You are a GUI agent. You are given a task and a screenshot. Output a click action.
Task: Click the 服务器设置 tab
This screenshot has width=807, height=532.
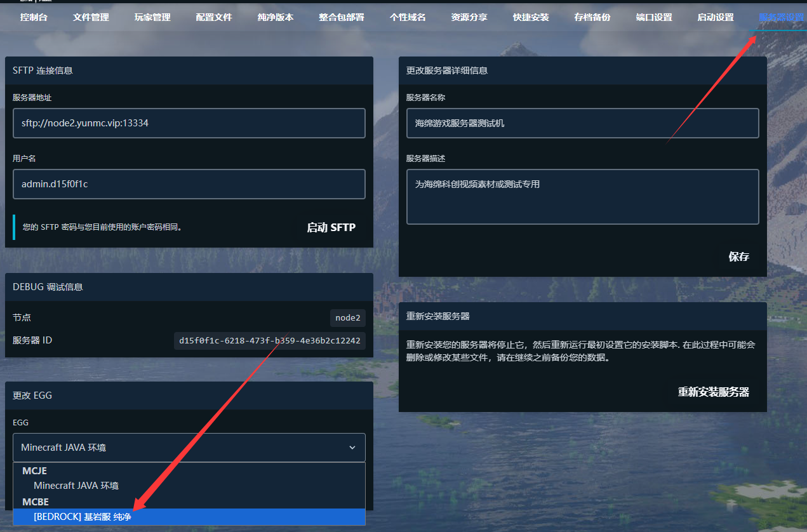coord(781,17)
